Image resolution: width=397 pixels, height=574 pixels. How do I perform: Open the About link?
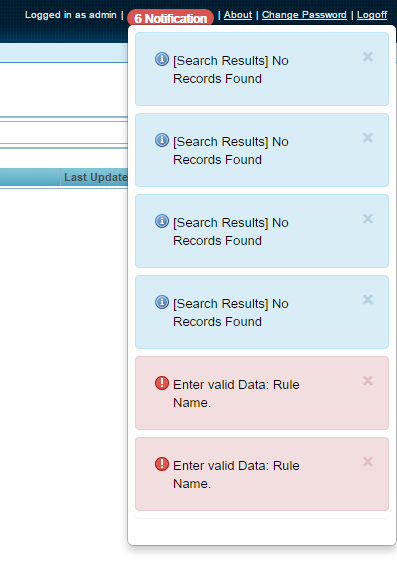point(238,15)
